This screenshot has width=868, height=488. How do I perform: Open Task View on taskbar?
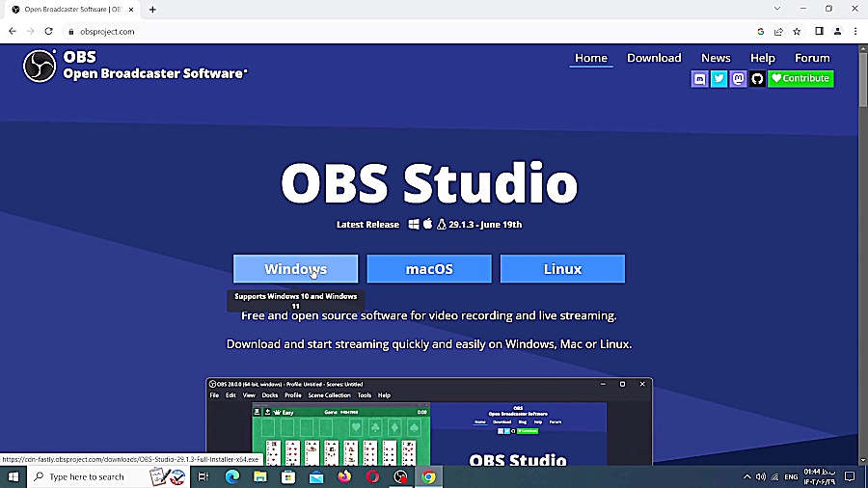pyautogui.click(x=203, y=476)
